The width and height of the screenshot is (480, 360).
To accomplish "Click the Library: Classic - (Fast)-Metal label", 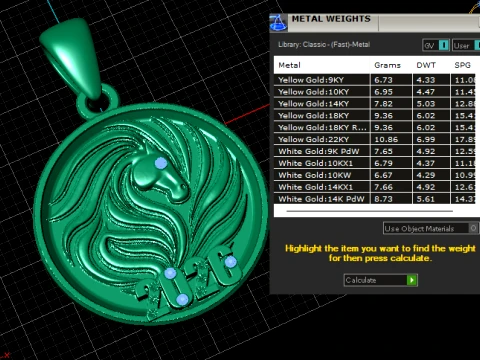I will (324, 45).
